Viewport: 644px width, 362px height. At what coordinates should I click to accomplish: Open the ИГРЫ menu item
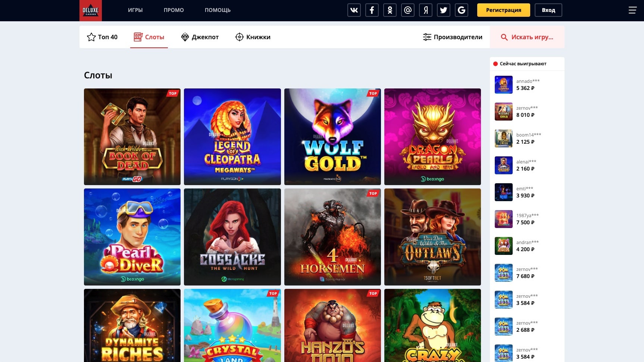135,10
